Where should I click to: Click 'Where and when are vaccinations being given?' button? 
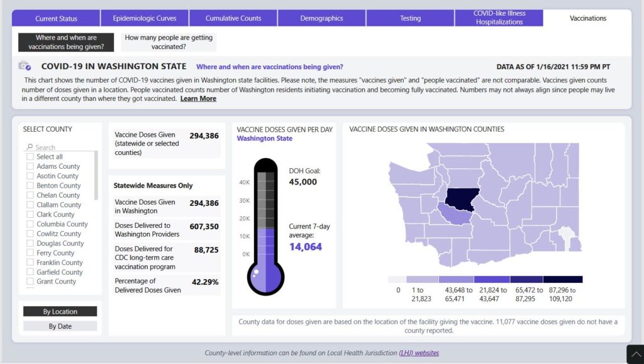coord(66,42)
